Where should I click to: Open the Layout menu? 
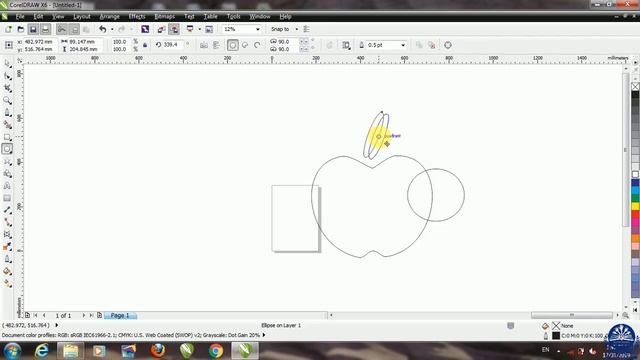pyautogui.click(x=82, y=16)
